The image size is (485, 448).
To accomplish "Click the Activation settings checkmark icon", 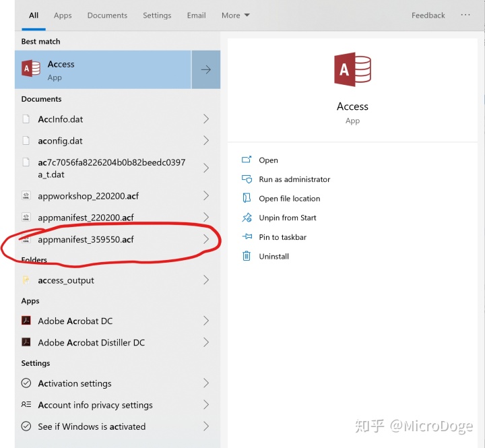I will coord(26,383).
